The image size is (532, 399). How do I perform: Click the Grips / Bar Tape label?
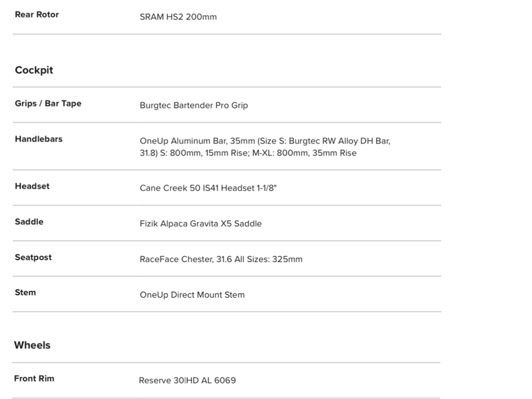48,103
